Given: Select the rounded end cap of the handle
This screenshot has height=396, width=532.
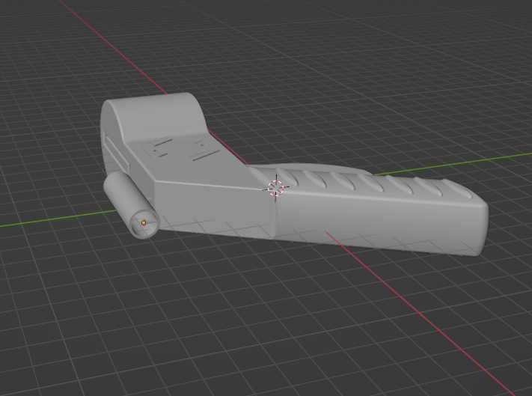Looking at the screenshot, I should 483,228.
